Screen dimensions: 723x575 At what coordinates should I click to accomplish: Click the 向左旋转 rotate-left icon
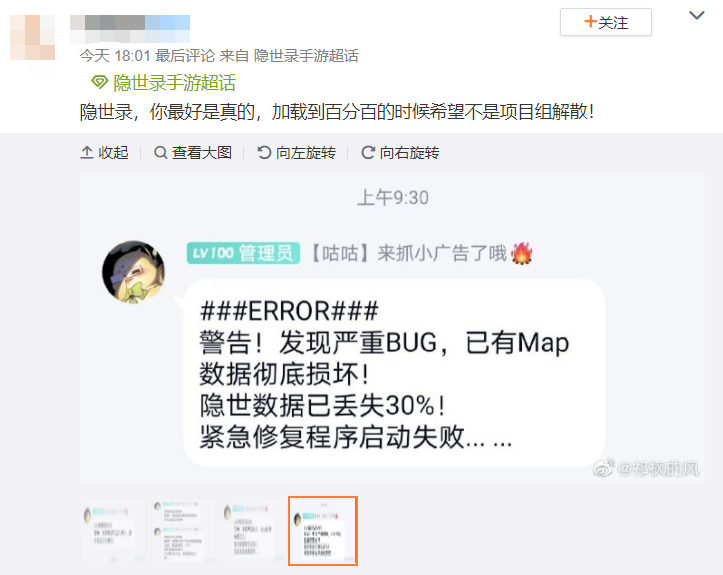tap(264, 152)
